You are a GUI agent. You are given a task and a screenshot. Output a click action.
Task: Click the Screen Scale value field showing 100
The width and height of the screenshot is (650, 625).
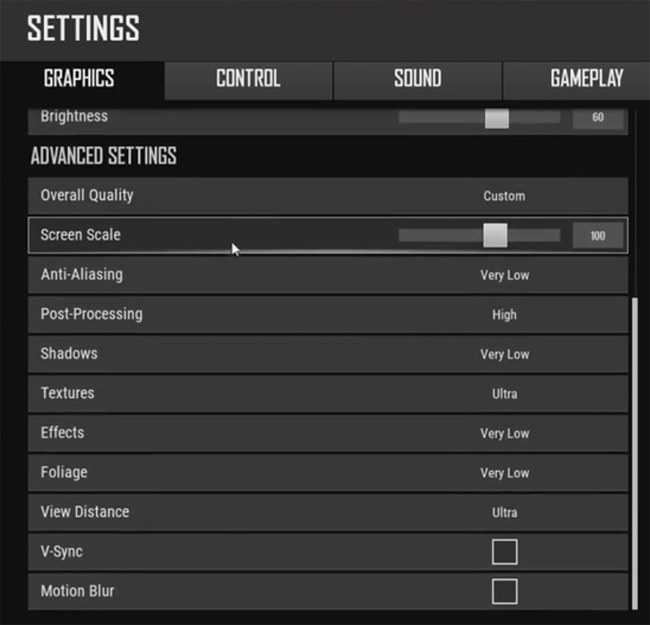(598, 236)
